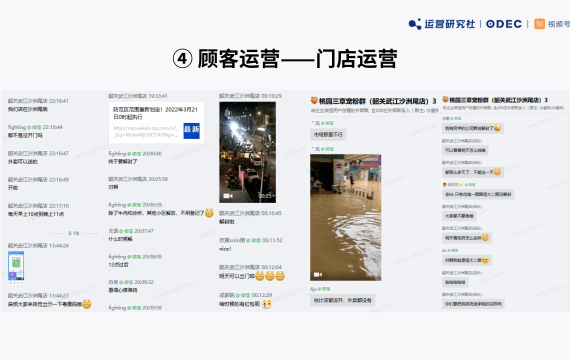Click video camera icon on flood video
Screen dimensions: 570x360
[x=318, y=275]
